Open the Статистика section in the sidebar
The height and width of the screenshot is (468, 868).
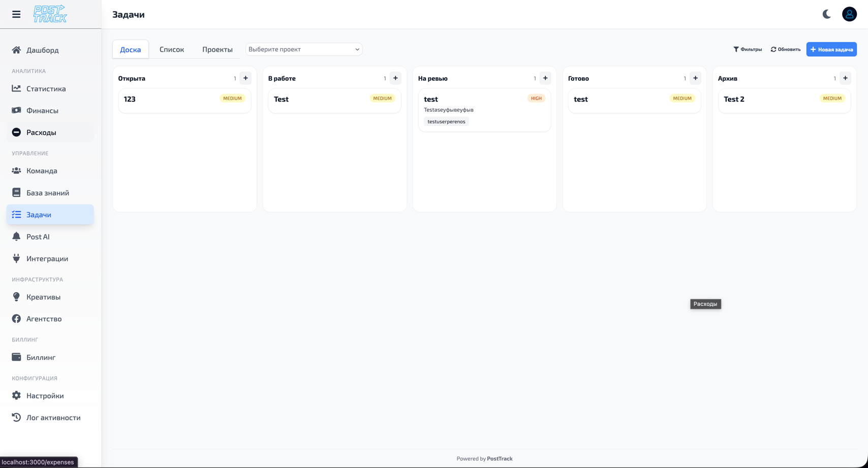click(x=46, y=88)
